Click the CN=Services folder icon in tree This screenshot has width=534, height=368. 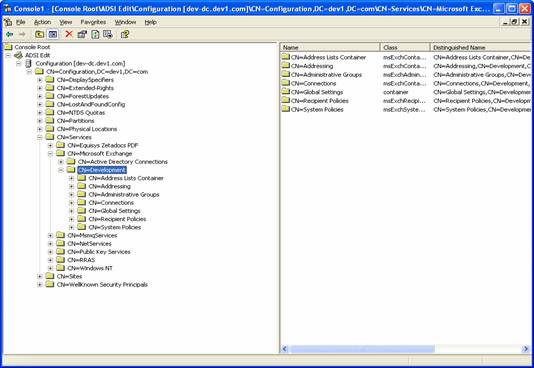point(50,137)
